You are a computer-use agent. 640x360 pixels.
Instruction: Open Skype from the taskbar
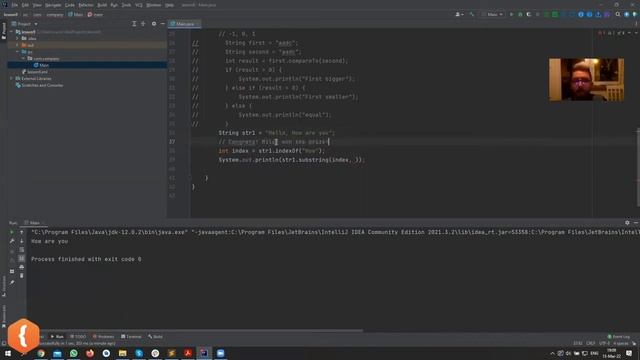pyautogui.click(x=139, y=353)
